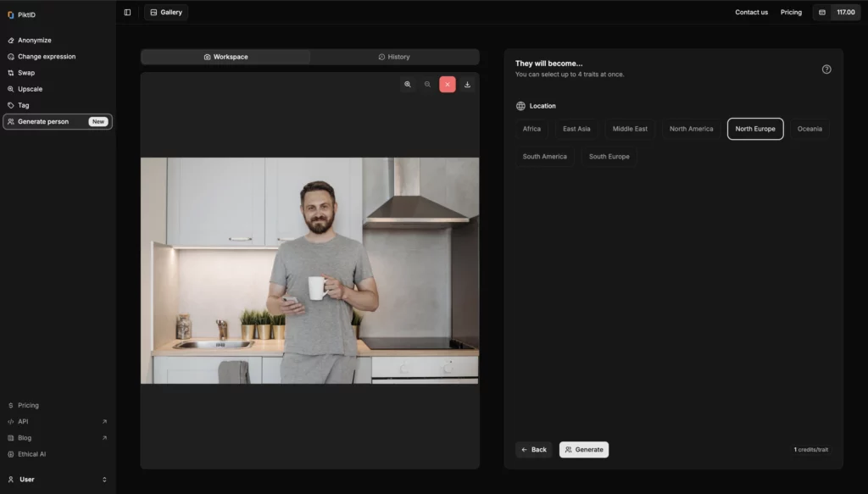Open the help question mark icon
This screenshot has height=494, width=868.
[x=826, y=69]
